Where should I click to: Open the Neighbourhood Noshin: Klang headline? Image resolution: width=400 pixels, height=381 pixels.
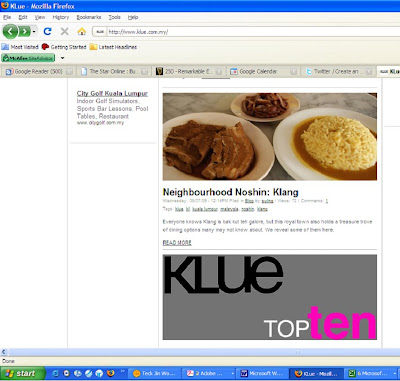coord(231,192)
